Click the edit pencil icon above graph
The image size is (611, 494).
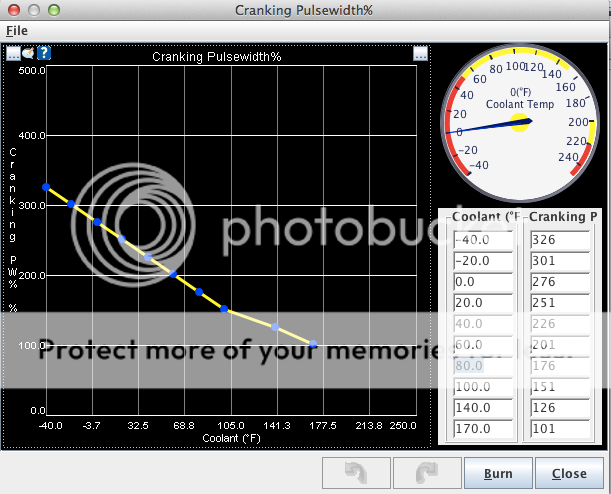click(x=28, y=53)
